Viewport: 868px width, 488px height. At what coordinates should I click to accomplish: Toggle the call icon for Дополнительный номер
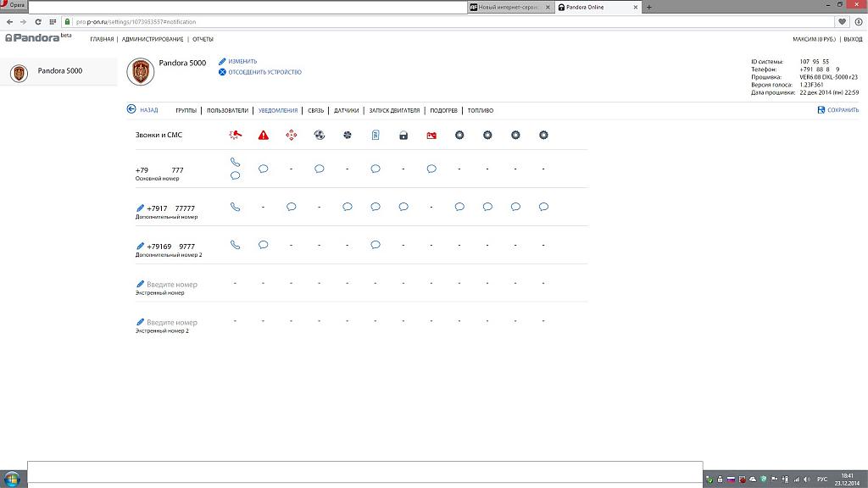tap(236, 207)
